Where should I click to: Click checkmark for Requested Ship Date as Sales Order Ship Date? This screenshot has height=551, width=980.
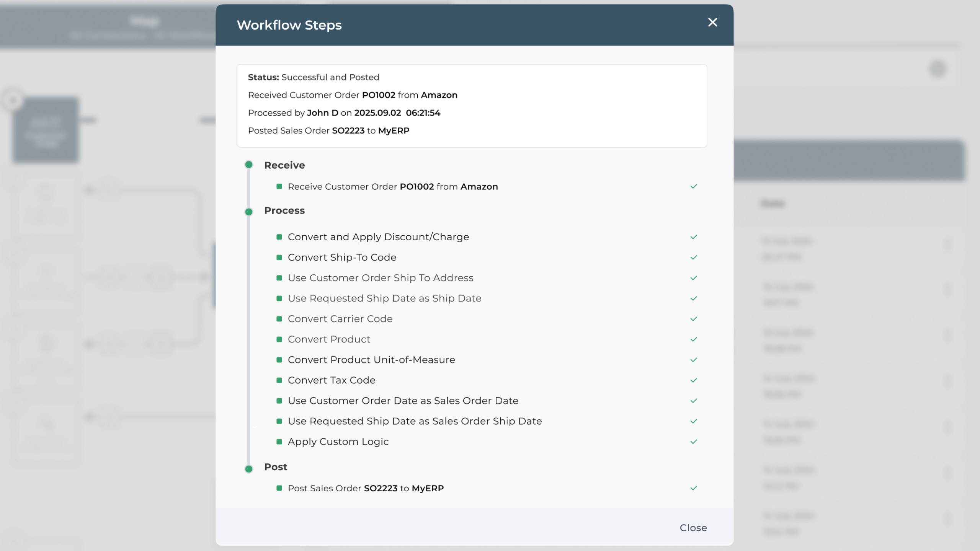point(694,421)
